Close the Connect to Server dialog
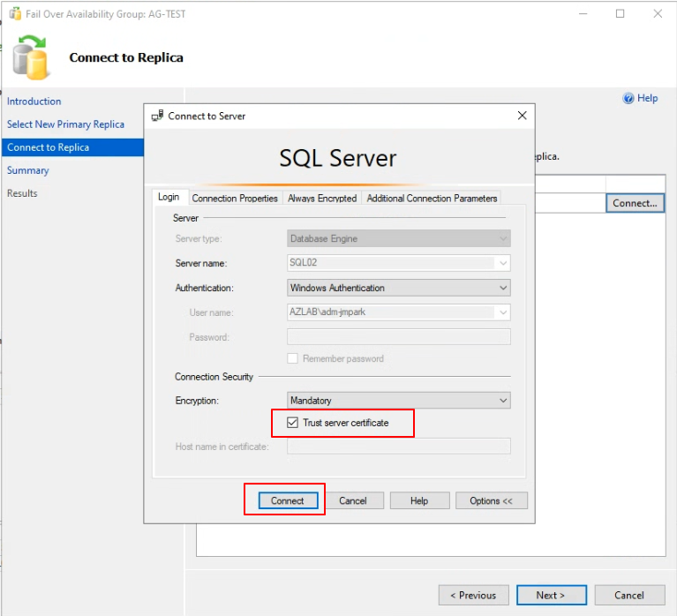 point(522,116)
